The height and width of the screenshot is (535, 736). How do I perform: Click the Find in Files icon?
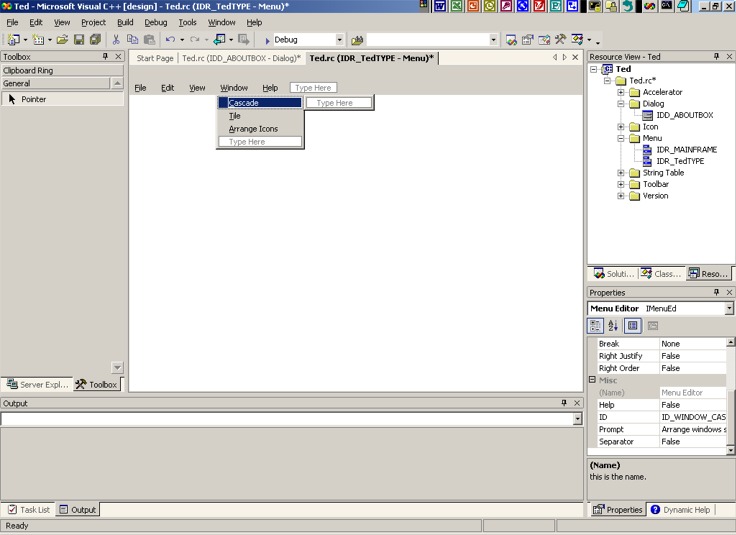click(357, 40)
